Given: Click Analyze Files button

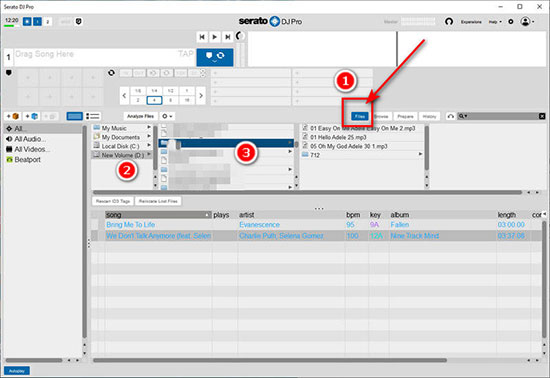Looking at the screenshot, I should (140, 116).
